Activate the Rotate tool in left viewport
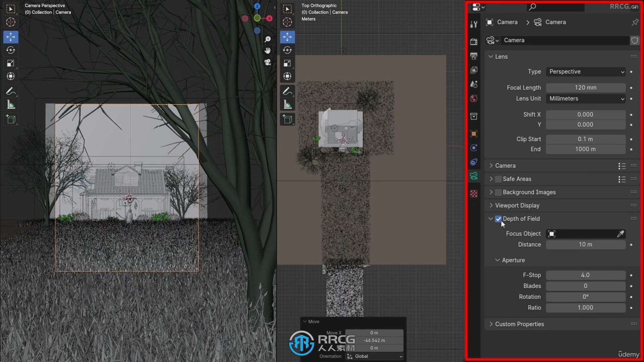 pyautogui.click(x=11, y=50)
